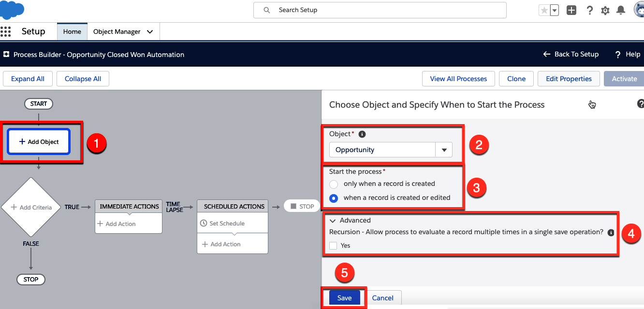
Task: Click the panel help question icon
Action: click(641, 103)
